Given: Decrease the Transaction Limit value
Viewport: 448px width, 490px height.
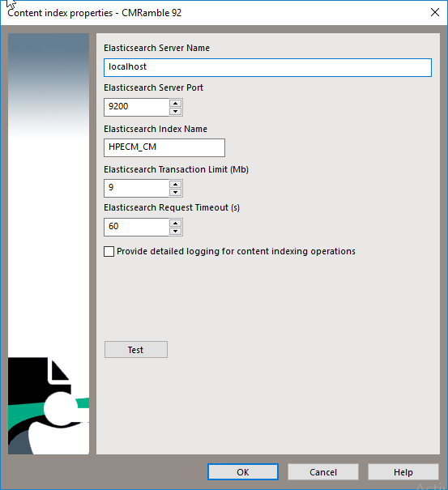Looking at the screenshot, I should pyautogui.click(x=175, y=192).
